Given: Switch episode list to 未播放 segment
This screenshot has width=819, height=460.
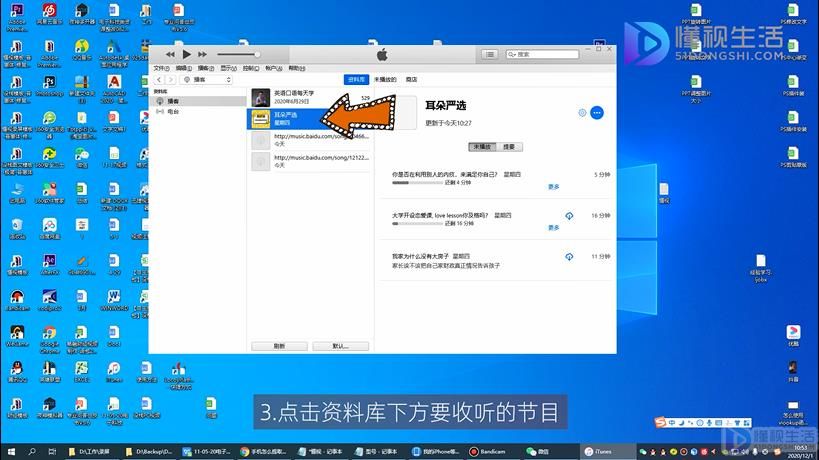Looking at the screenshot, I should (x=482, y=147).
